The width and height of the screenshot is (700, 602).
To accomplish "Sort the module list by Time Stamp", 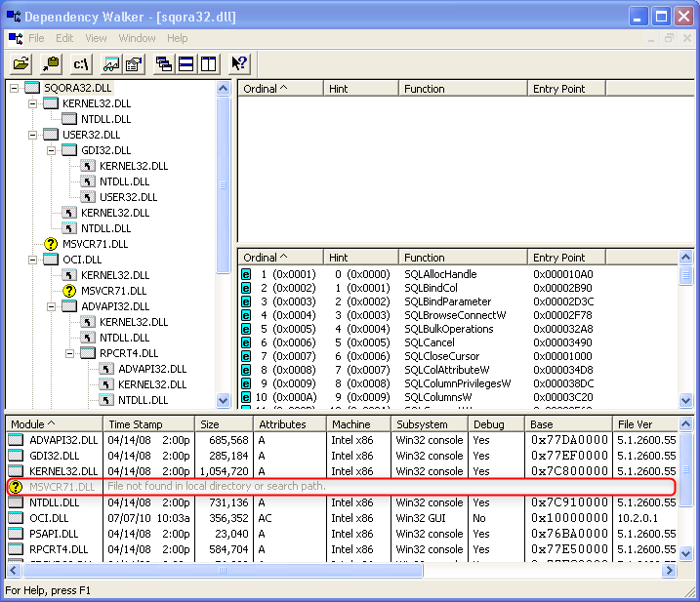I will tap(149, 424).
